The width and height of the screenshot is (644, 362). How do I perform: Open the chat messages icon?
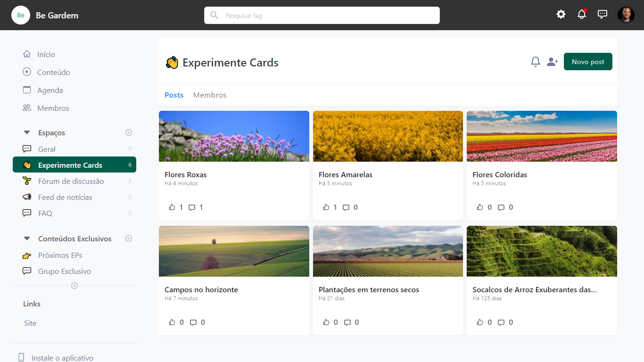(603, 14)
